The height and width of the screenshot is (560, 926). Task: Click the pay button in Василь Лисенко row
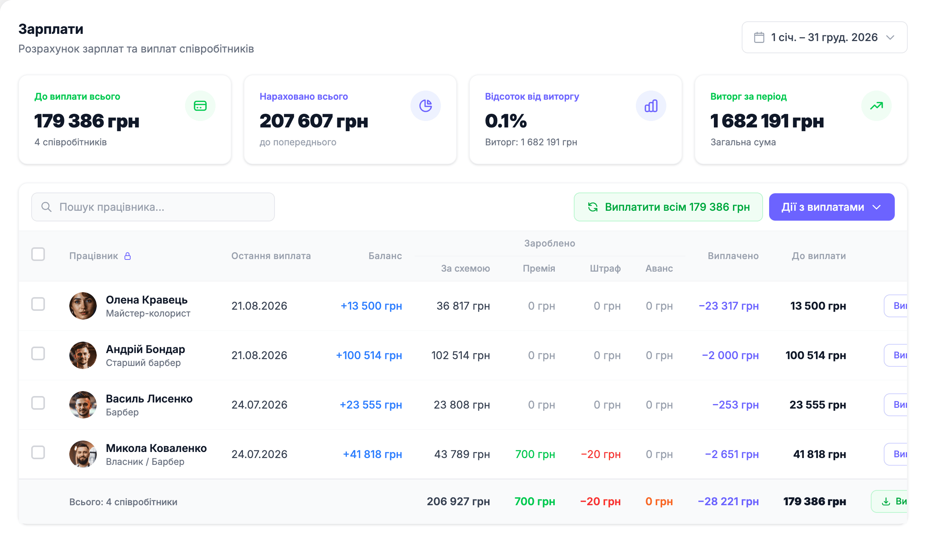pos(896,405)
